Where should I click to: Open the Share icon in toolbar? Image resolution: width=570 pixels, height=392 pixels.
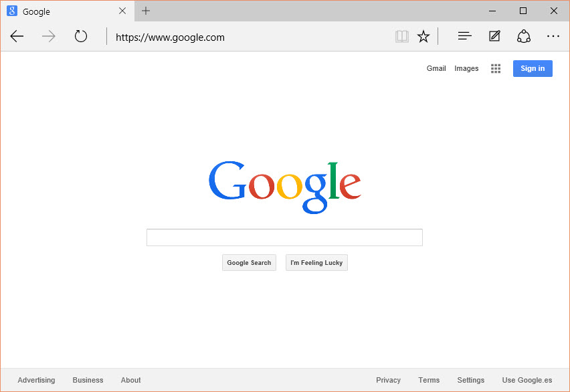tap(523, 36)
